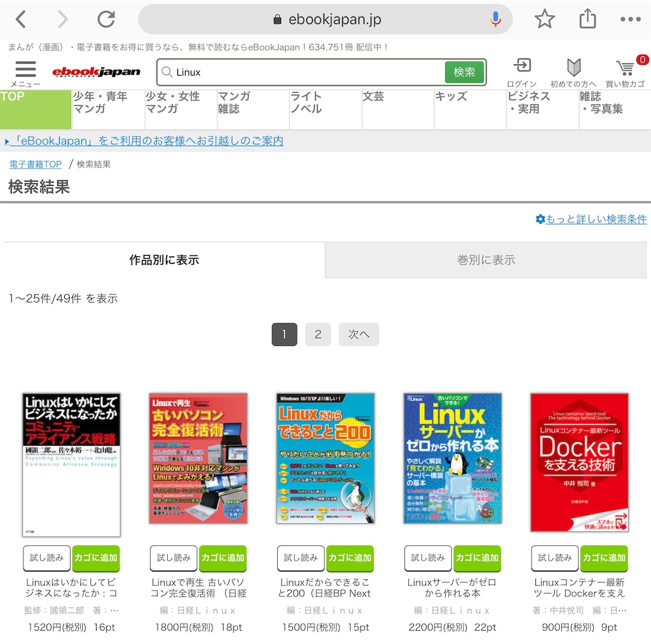The height and width of the screenshot is (644, 651).
Task: Click 試し読み for Docker book
Action: [x=555, y=558]
